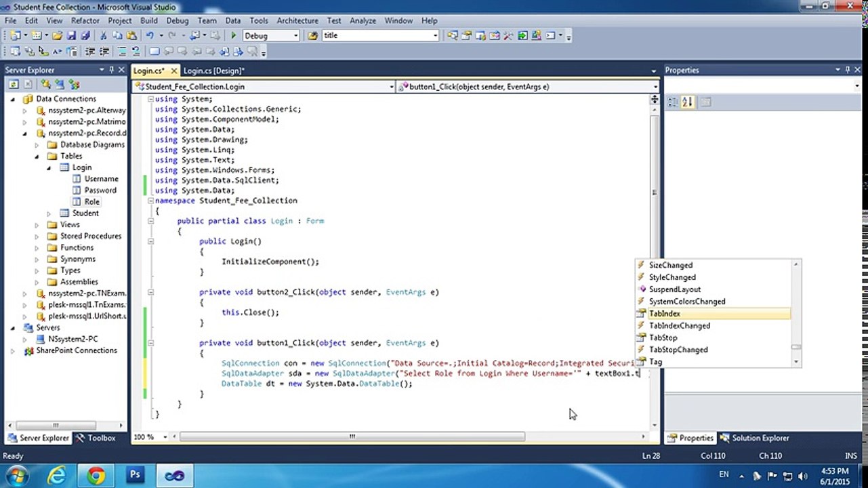Start debugging with the green play icon
The width and height of the screenshot is (868, 488).
click(x=234, y=36)
